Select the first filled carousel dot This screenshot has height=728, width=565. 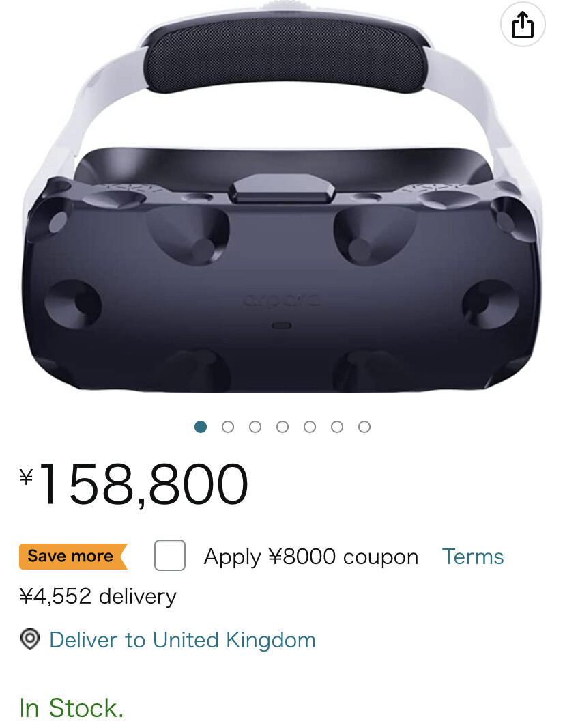point(201,427)
